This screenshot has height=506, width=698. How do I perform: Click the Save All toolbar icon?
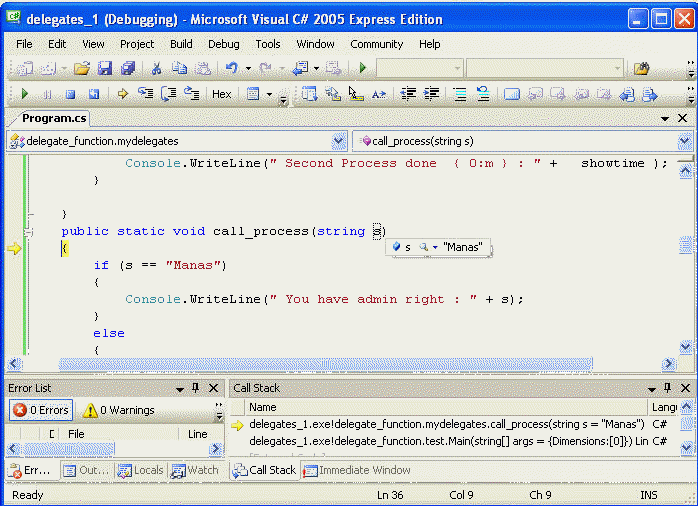[128, 68]
